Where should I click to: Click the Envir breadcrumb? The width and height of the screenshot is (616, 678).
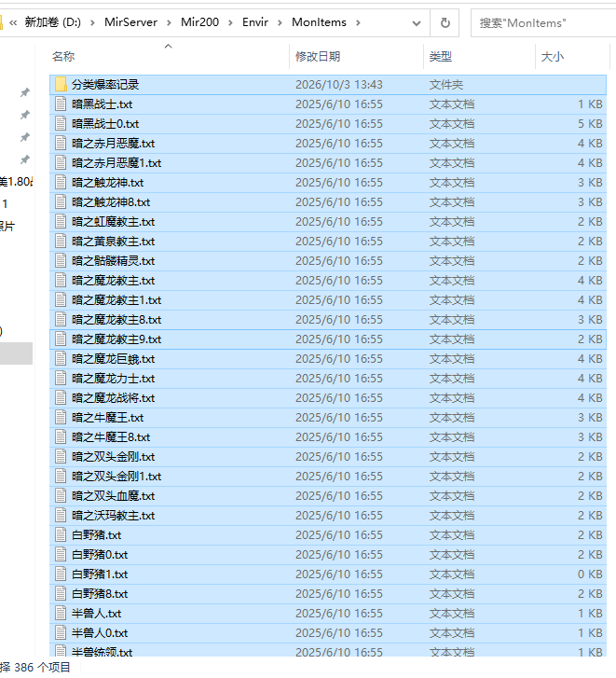click(255, 22)
